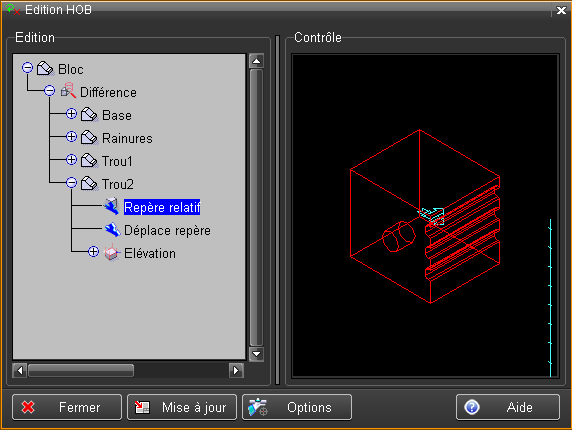Click the Base shape icon
The image size is (572, 430).
click(x=89, y=115)
